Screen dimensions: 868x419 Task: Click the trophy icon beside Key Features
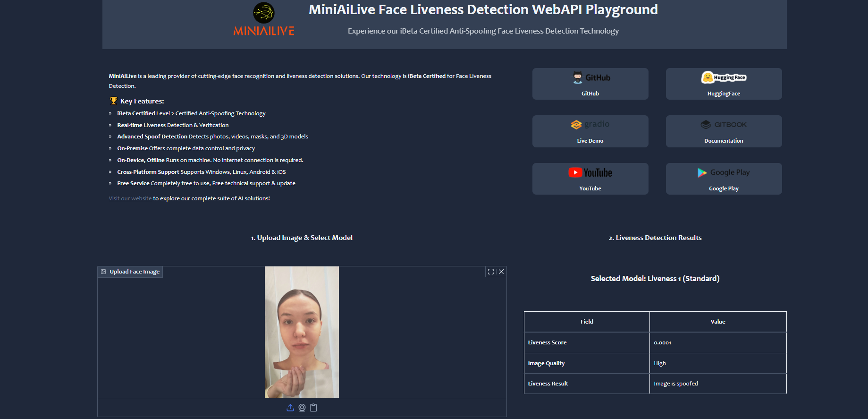click(x=113, y=101)
